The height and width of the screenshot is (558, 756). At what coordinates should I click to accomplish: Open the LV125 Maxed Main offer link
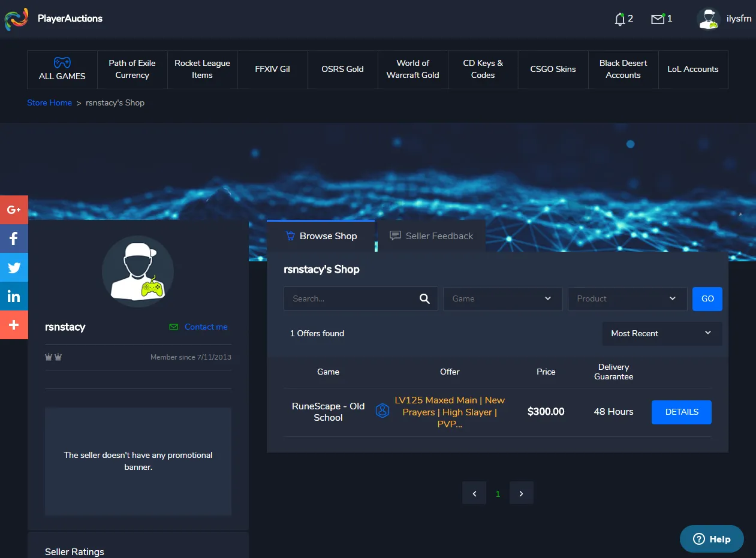(450, 412)
